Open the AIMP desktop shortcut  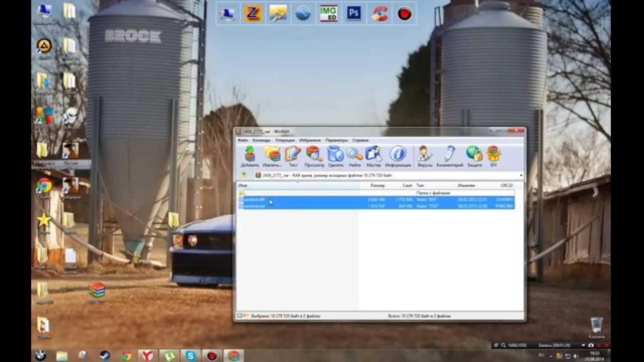[44, 48]
